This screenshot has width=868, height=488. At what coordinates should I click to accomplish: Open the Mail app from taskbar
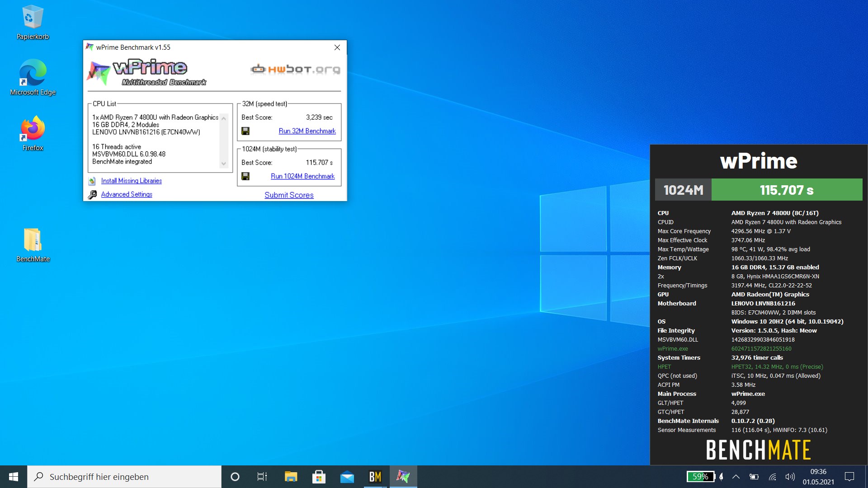click(347, 477)
